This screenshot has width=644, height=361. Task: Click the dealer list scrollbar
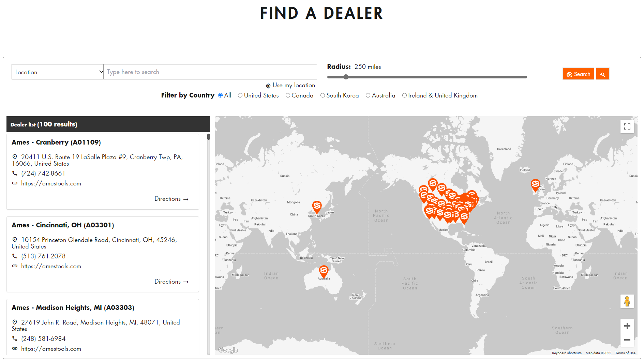209,137
